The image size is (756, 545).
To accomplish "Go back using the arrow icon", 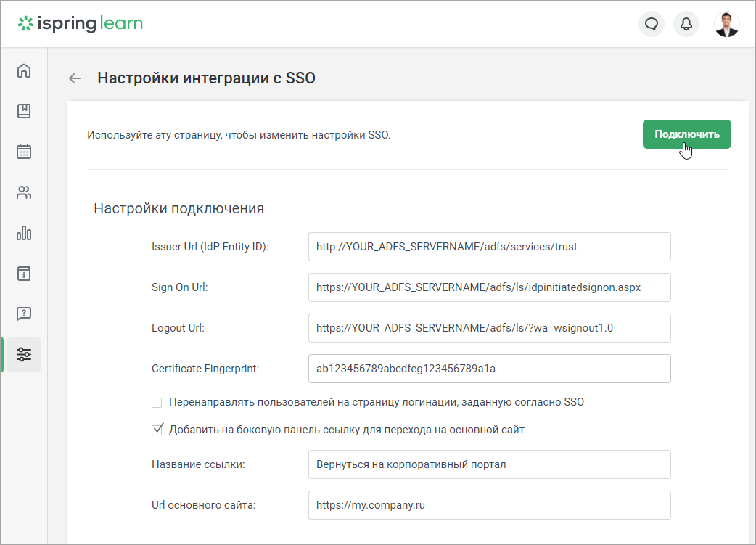I will [75, 78].
